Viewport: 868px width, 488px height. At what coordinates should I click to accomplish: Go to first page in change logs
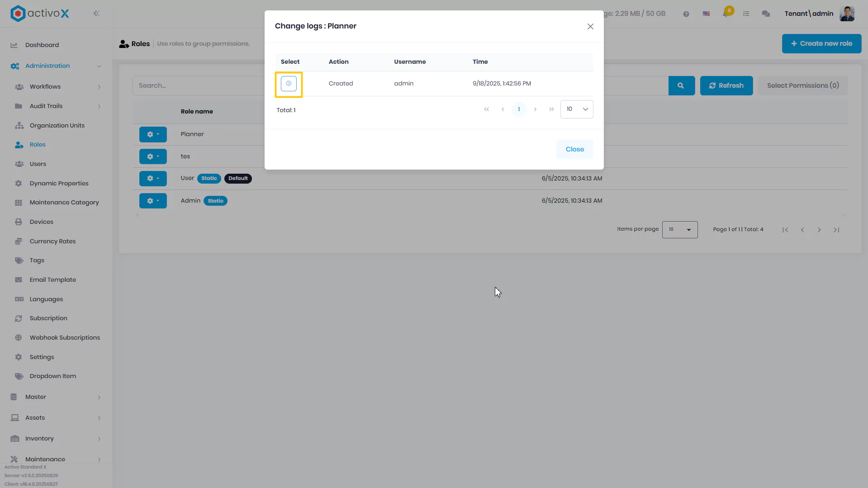[487, 109]
